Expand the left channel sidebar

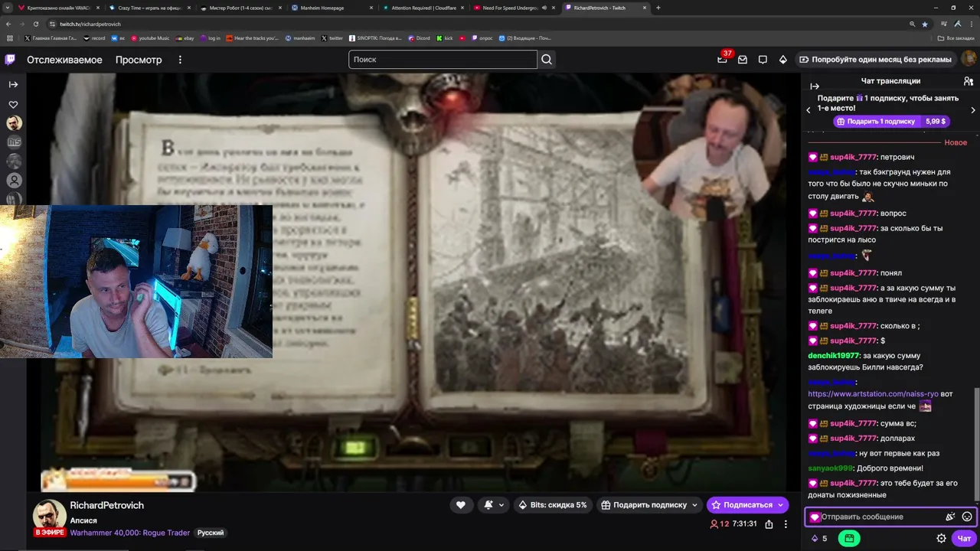[13, 84]
